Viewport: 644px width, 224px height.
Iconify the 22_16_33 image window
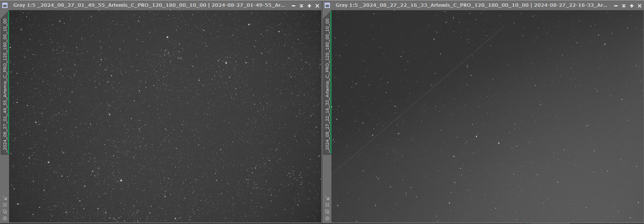click(616, 6)
